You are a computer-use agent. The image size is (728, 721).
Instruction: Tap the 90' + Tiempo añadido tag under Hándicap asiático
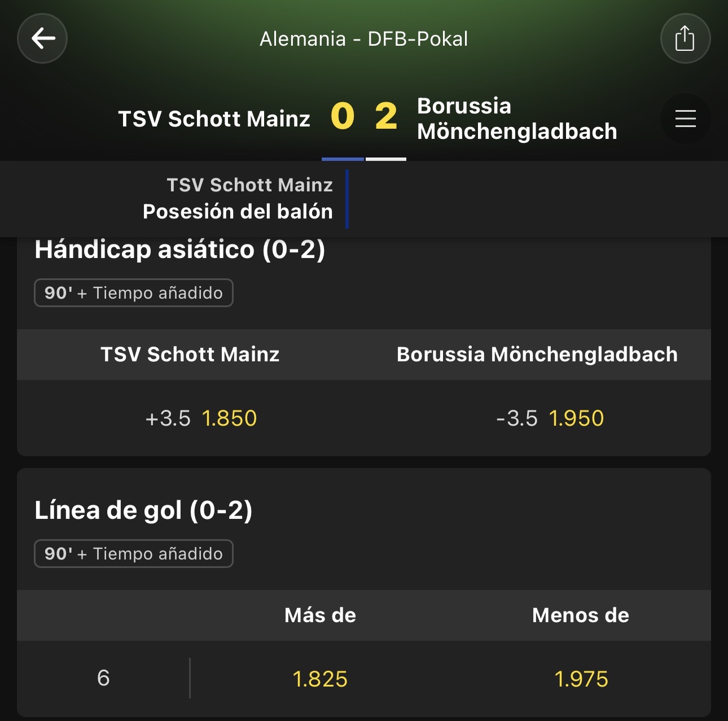(134, 293)
